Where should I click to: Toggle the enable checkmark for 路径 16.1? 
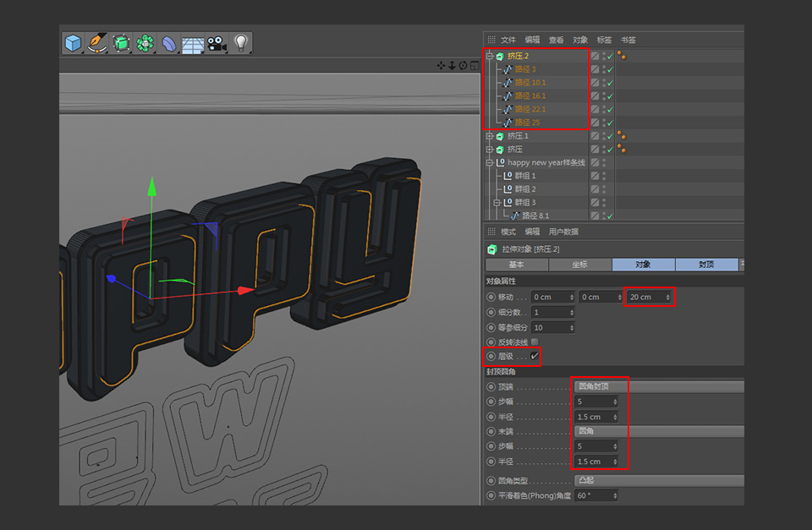[x=611, y=96]
